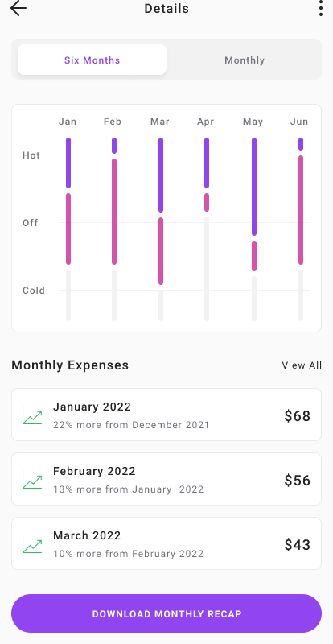Switch to the Monthly tab
This screenshot has width=333, height=644.
pos(245,60)
